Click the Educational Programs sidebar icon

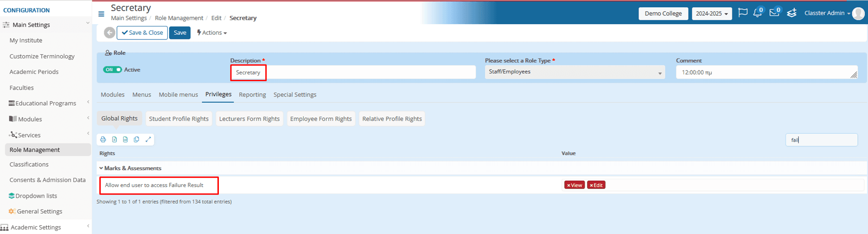[12, 103]
